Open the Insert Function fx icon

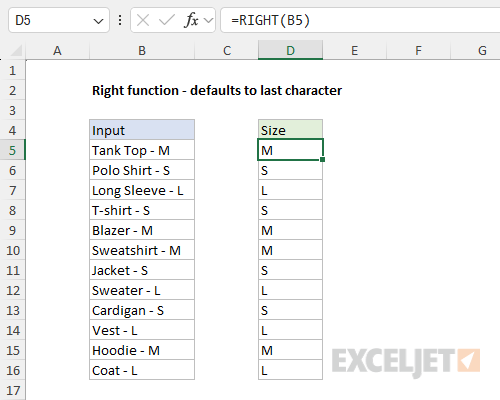191,20
